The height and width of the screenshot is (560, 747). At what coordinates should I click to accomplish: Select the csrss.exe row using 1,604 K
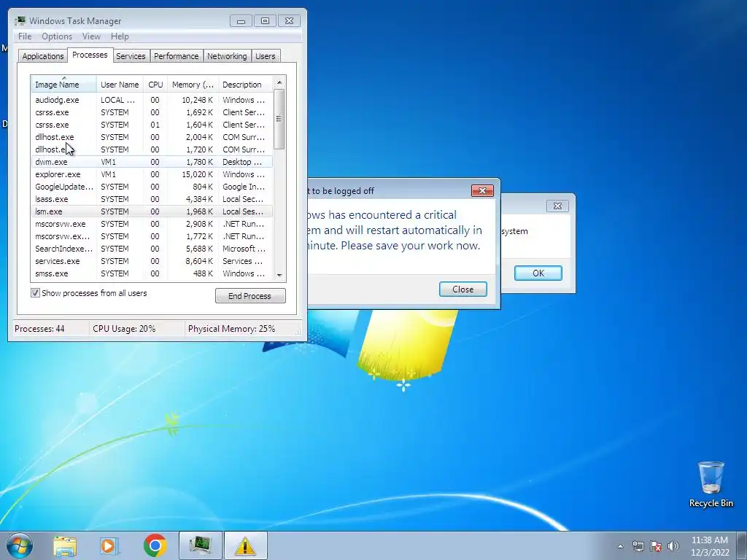(x=152, y=125)
